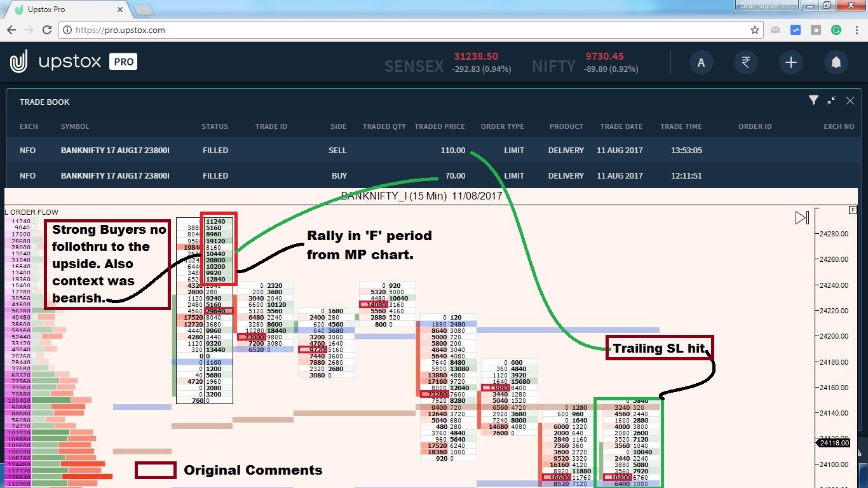The image size is (868, 488).
Task: Click traded price 70.00
Action: 455,176
